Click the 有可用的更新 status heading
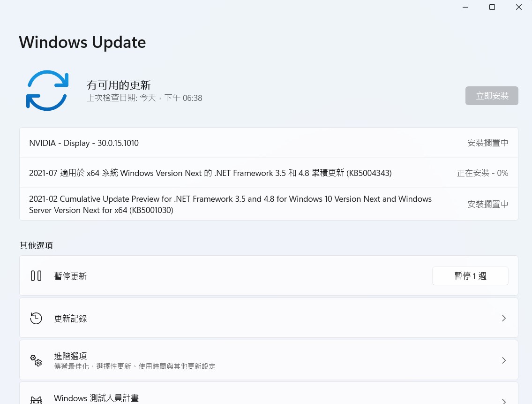 pos(119,85)
